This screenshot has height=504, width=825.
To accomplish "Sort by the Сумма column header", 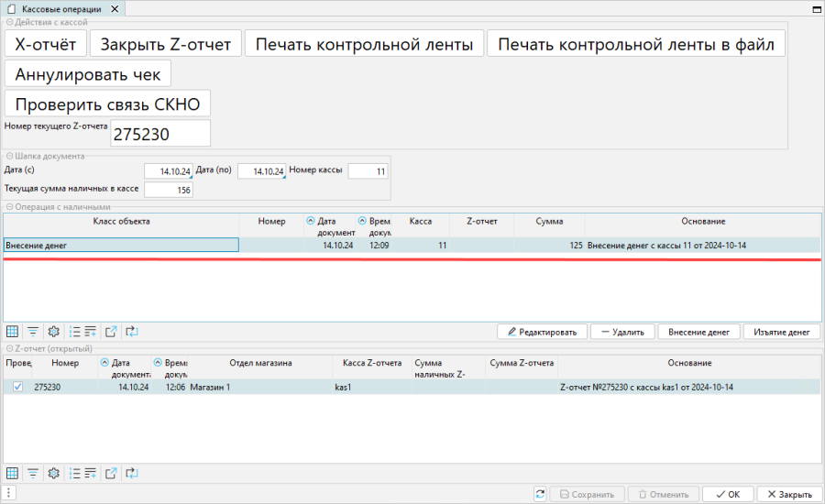I will (x=549, y=222).
